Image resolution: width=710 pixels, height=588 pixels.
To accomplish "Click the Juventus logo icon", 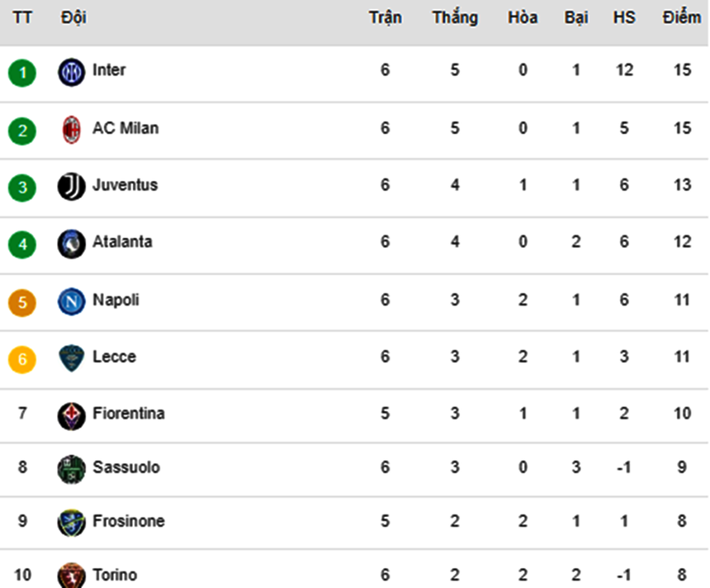I will (72, 187).
